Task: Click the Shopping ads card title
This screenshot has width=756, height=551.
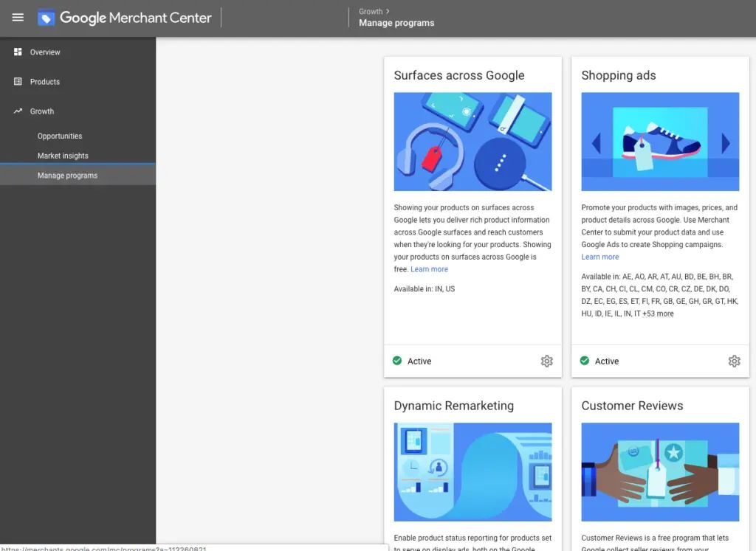Action: tap(619, 75)
